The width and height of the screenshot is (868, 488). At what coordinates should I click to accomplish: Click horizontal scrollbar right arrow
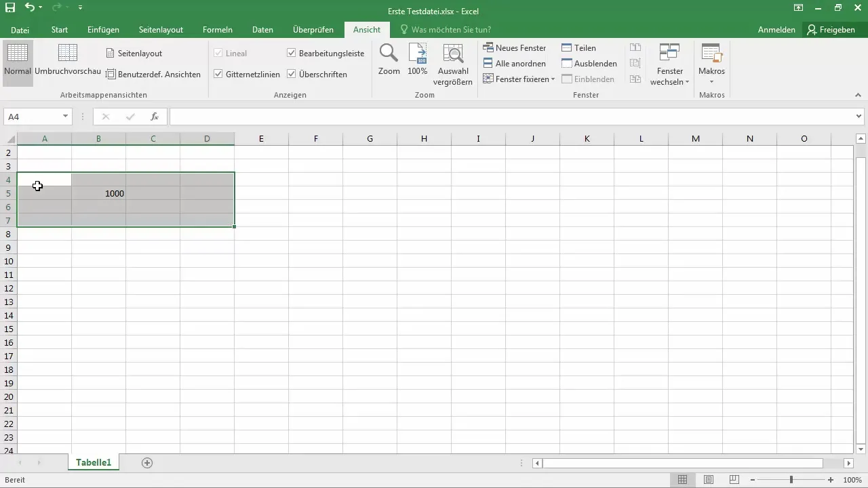pyautogui.click(x=848, y=463)
